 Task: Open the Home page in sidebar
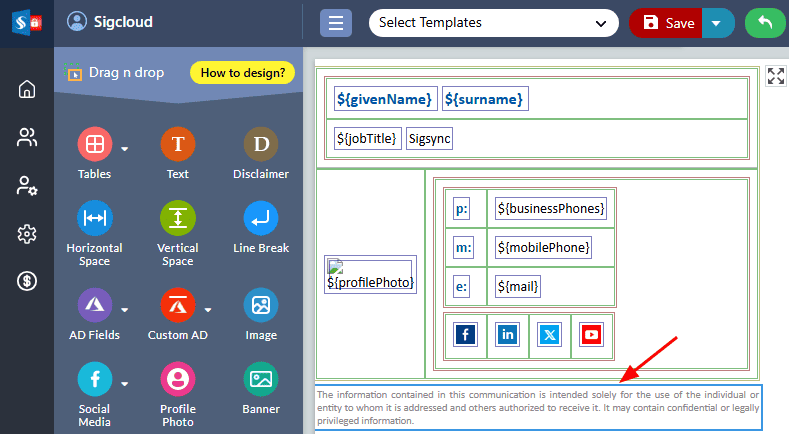[27, 90]
